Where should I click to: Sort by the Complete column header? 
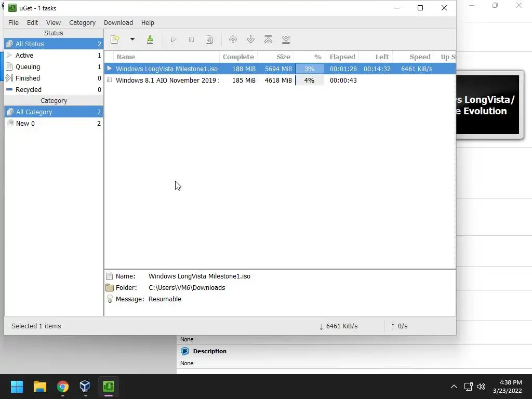pyautogui.click(x=238, y=57)
